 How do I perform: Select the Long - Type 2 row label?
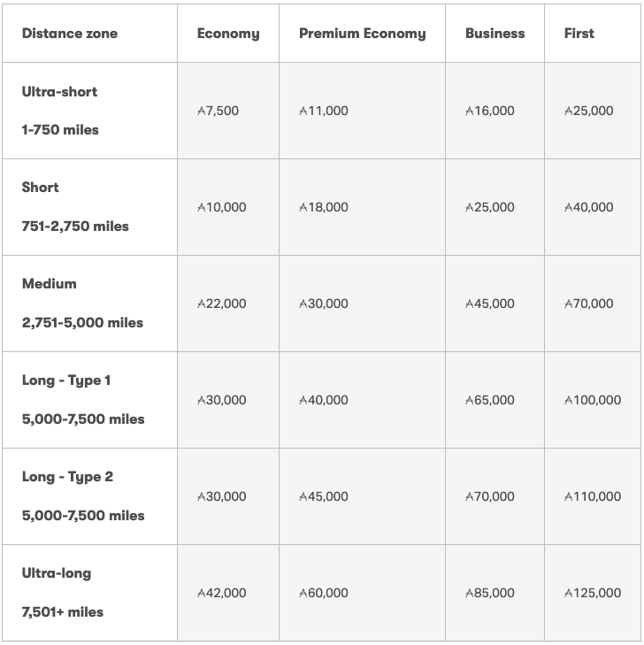point(67,477)
